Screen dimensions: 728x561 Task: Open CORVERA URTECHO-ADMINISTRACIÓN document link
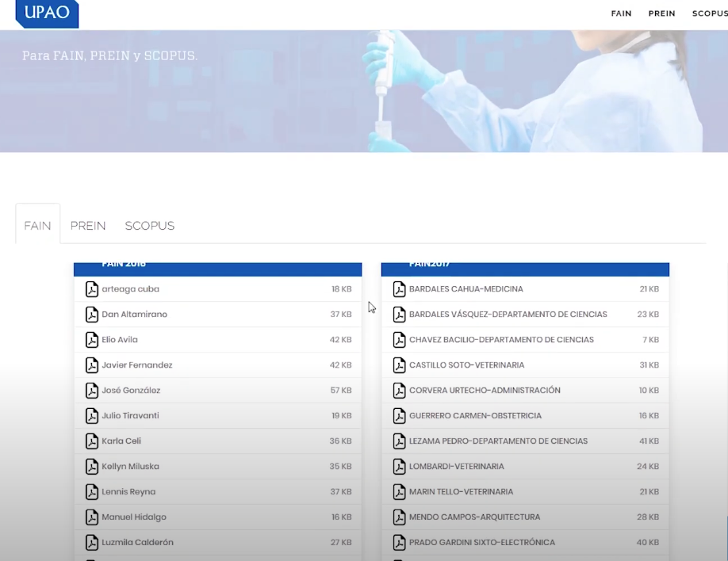(x=485, y=391)
